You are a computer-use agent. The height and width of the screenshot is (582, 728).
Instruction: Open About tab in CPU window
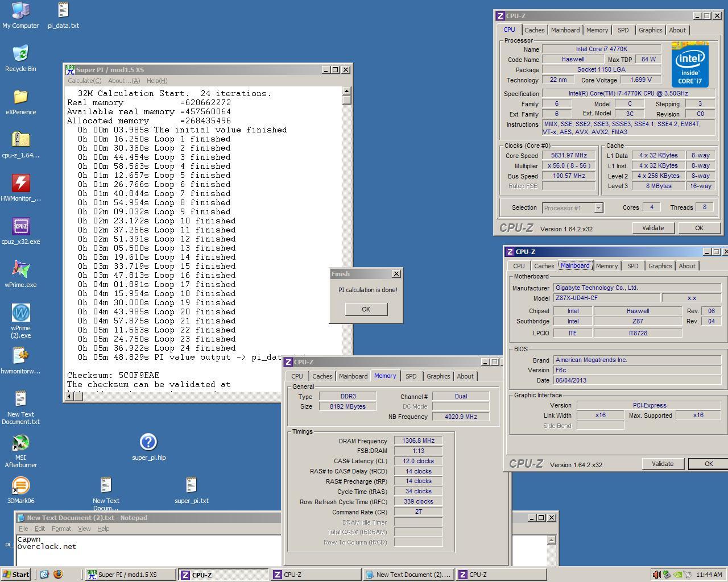(x=677, y=30)
